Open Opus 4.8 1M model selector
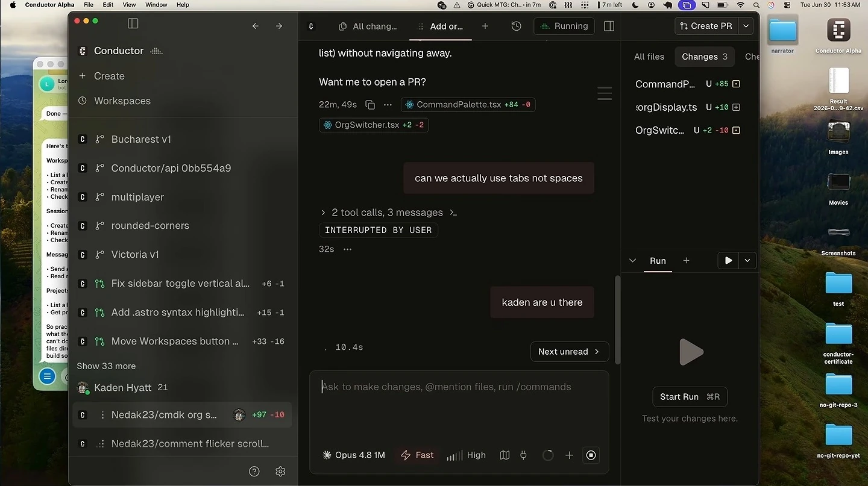 pos(353,455)
